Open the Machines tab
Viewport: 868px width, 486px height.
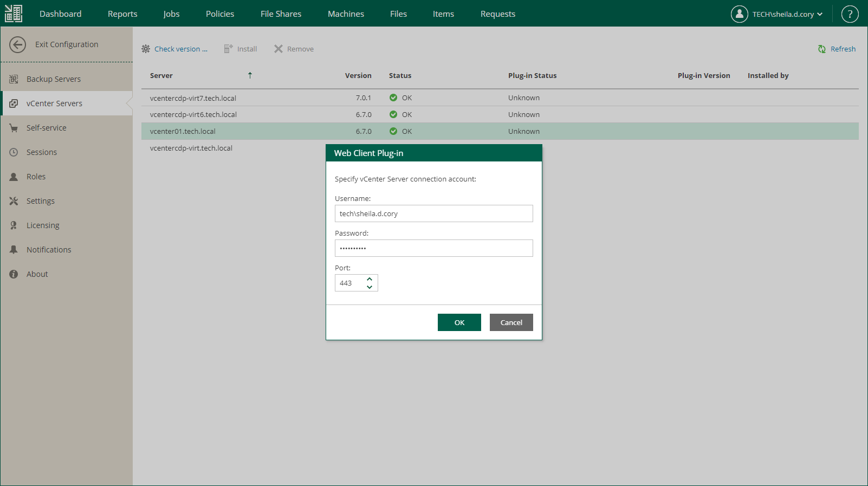point(346,14)
